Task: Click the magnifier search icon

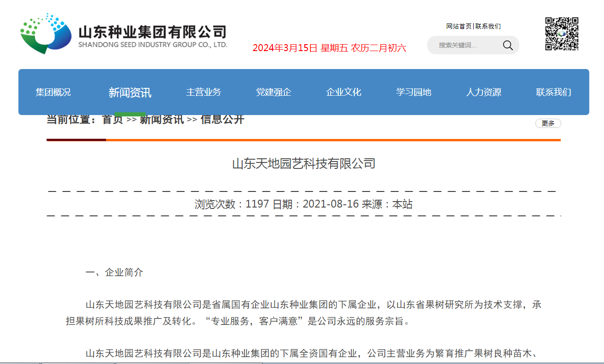Action: coord(507,45)
